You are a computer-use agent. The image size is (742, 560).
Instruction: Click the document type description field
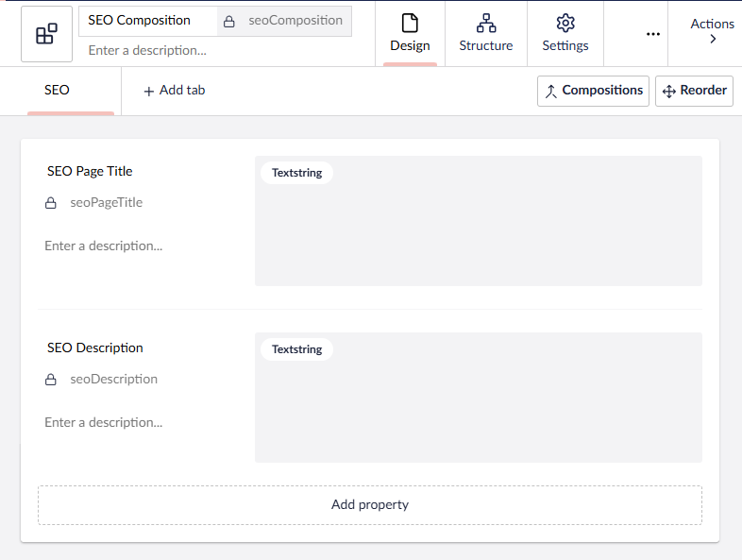point(217,50)
